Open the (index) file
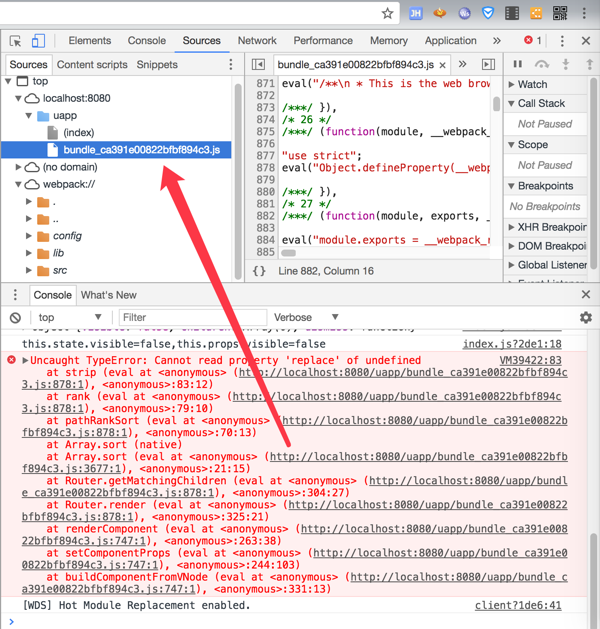600x629 pixels. point(79,132)
